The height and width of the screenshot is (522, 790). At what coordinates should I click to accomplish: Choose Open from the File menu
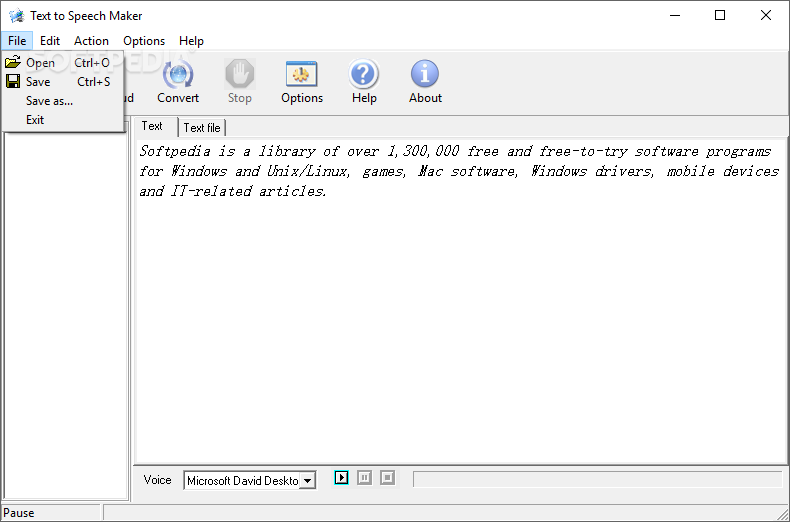(x=63, y=62)
